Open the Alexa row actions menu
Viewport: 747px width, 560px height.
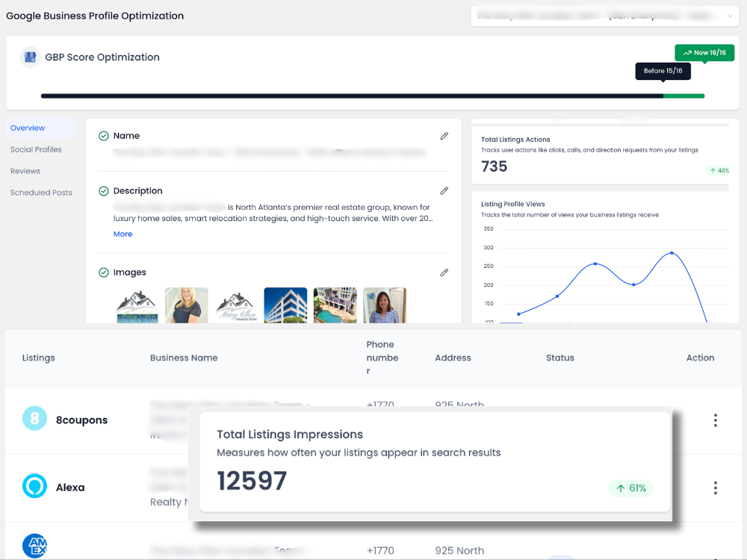[716, 488]
